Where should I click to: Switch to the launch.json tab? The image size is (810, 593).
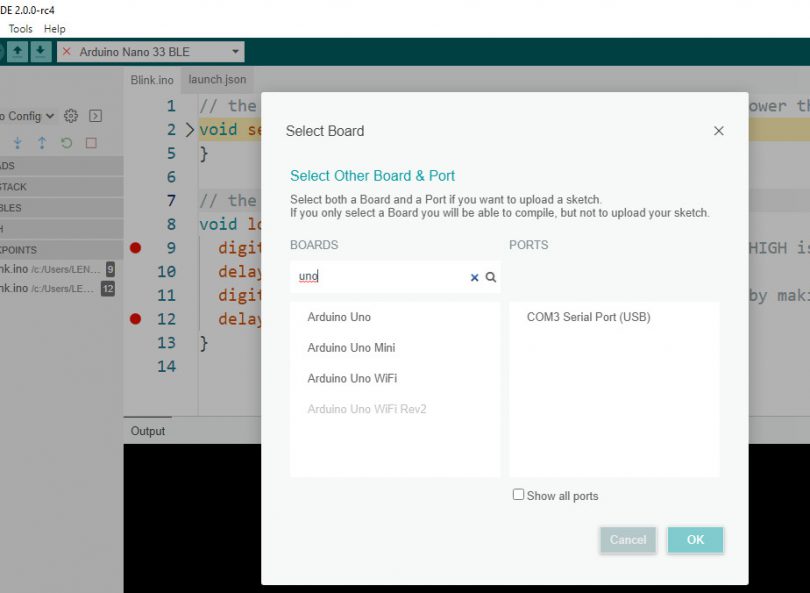[218, 80]
